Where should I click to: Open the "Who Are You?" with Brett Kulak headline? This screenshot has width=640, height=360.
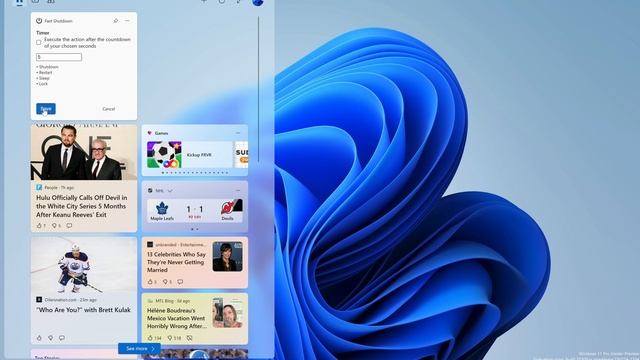83,310
